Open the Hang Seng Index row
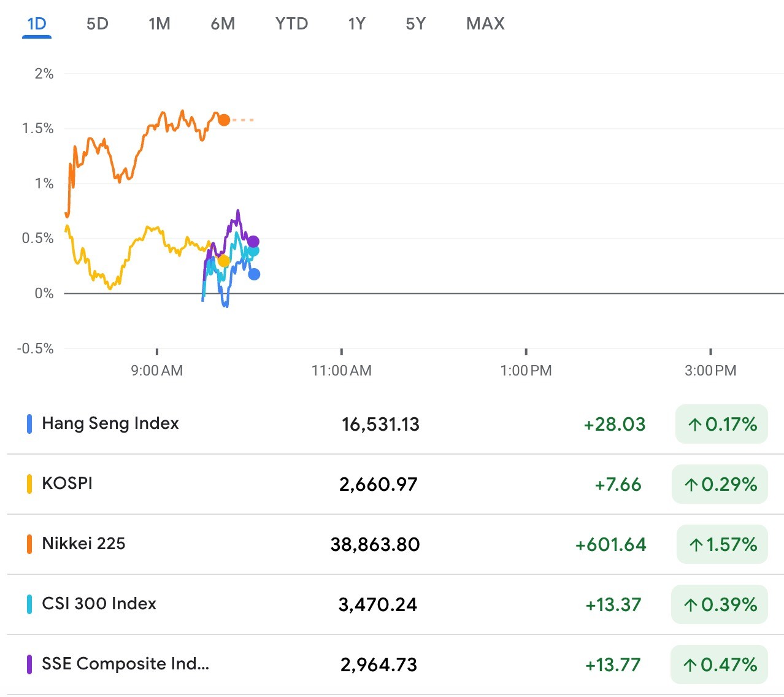Screen dimensions: 784x697 (396, 424)
